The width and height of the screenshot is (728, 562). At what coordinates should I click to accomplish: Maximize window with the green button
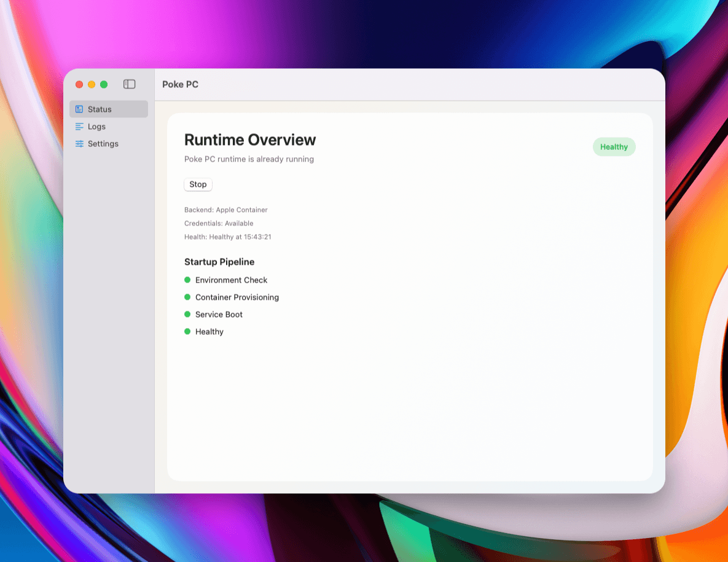point(104,84)
